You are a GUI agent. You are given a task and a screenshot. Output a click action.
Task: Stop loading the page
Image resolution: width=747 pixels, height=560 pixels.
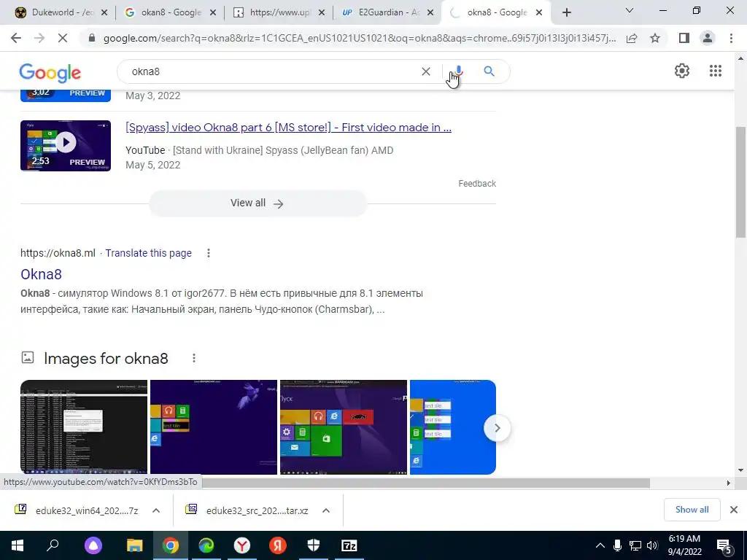[63, 38]
